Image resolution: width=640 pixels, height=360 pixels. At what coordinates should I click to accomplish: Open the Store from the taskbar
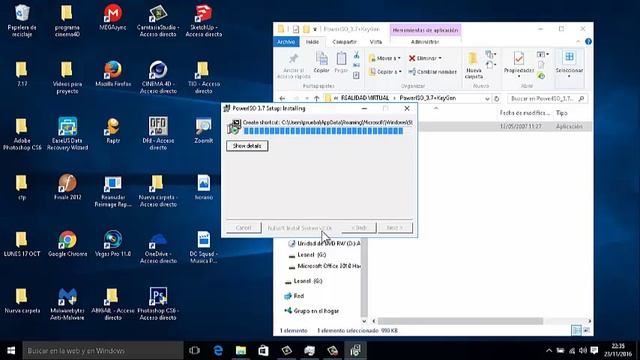[x=263, y=350]
